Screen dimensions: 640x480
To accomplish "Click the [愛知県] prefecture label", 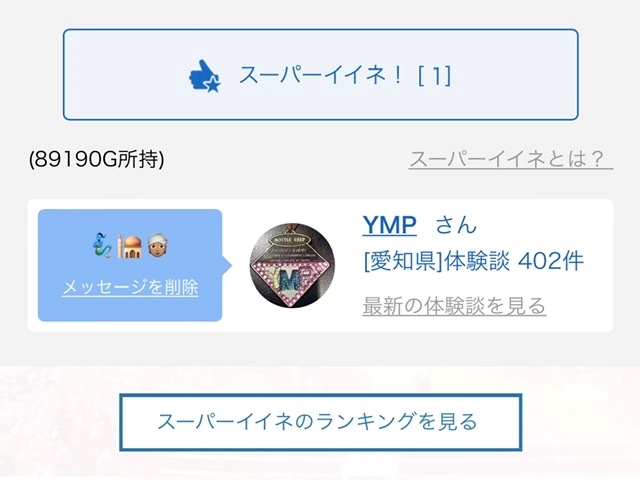I will (403, 261).
